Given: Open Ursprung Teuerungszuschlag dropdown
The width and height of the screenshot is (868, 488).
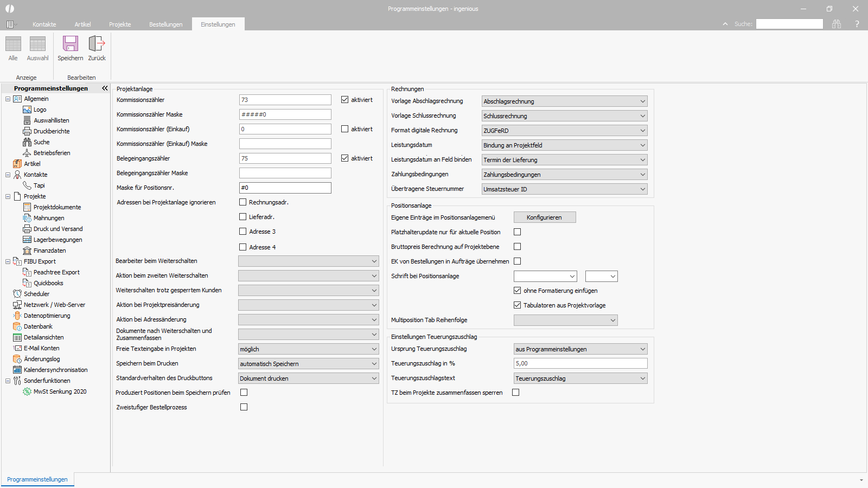Looking at the screenshot, I should click(x=580, y=349).
